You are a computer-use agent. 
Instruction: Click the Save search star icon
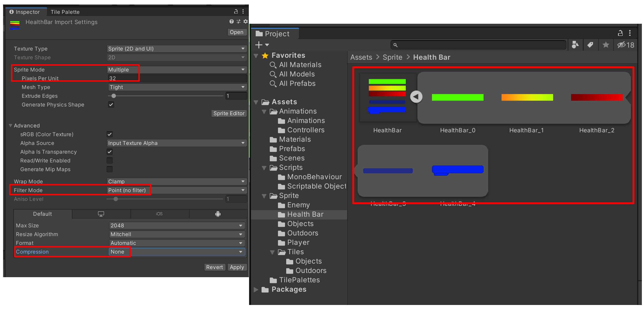click(605, 45)
